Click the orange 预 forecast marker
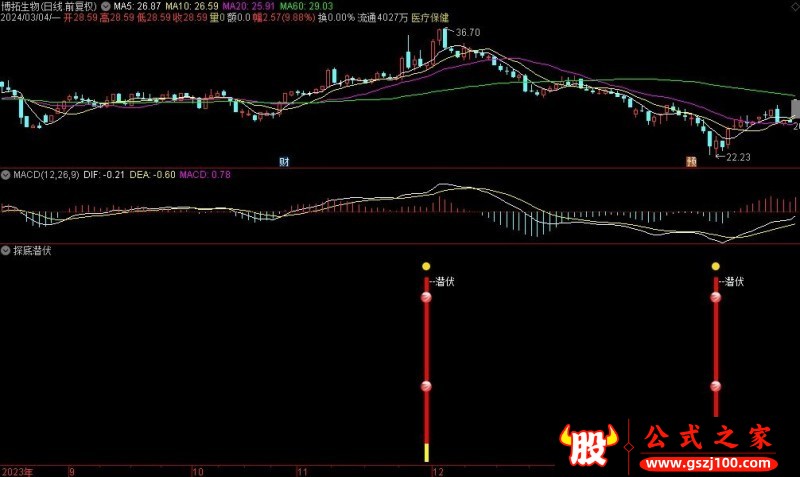Viewport: 800px width, 477px height. 690,161
